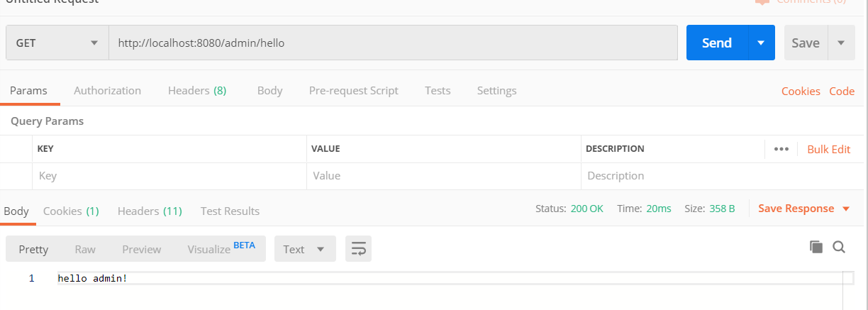868x310 pixels.
Task: Switch to the Authorization tab
Action: pyautogui.click(x=107, y=91)
